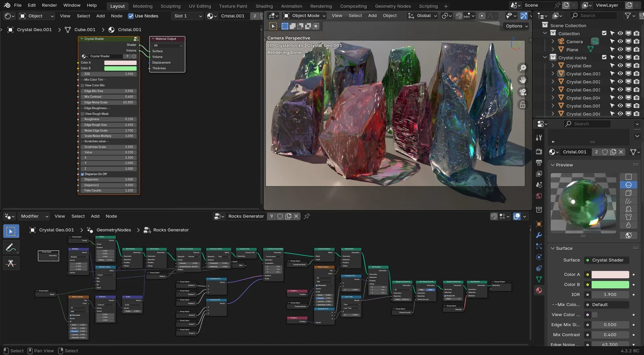Open the Modifiers wrench properties tab
The image size is (644, 355).
(539, 235)
